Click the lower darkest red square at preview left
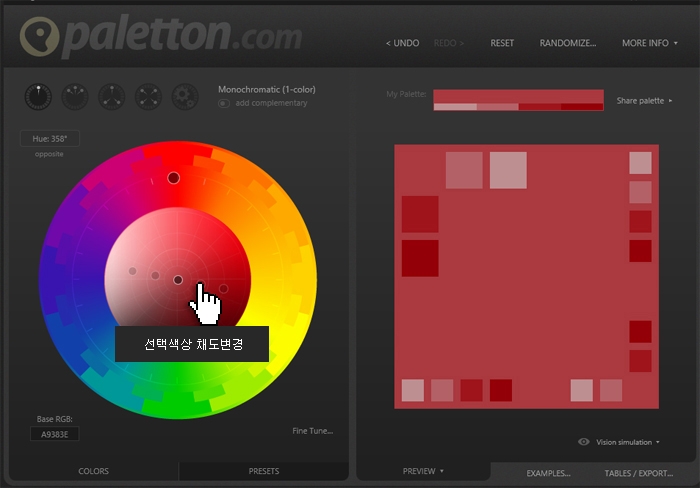 tap(420, 258)
